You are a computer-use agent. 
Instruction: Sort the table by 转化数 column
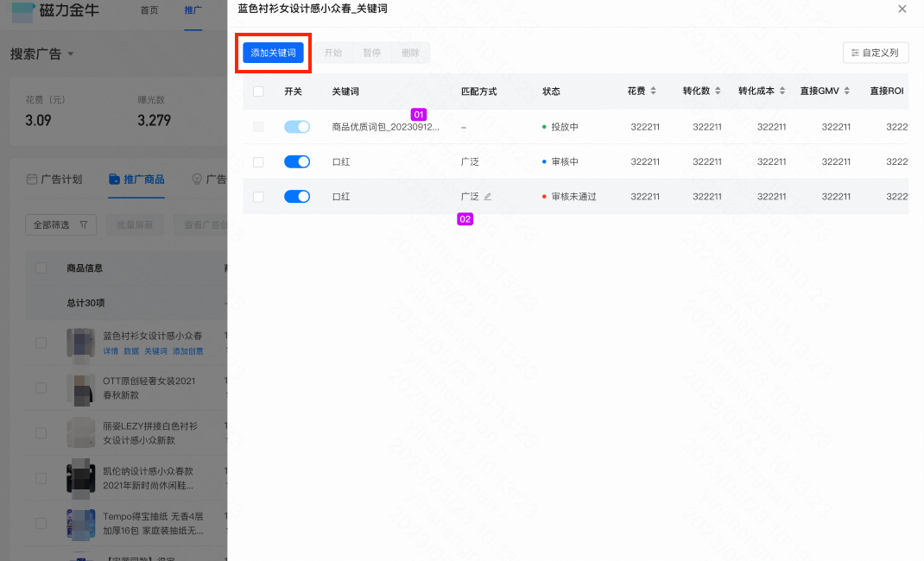tap(718, 91)
